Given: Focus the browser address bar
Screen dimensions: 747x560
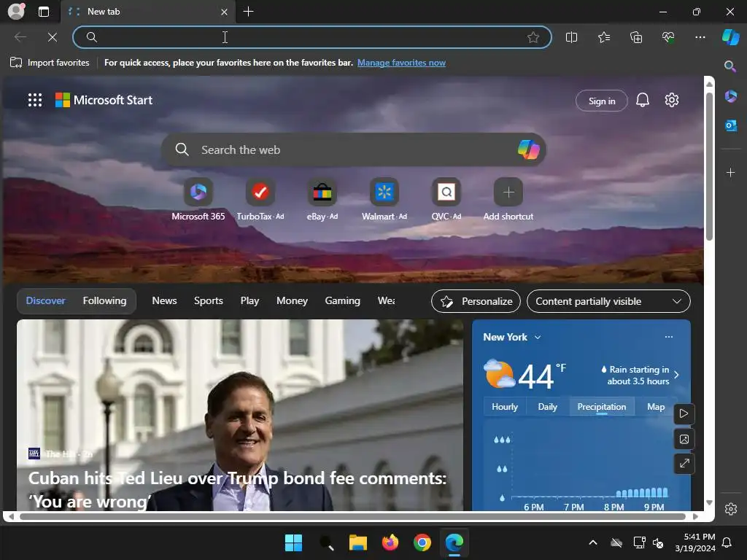Looking at the screenshot, I should [x=312, y=37].
